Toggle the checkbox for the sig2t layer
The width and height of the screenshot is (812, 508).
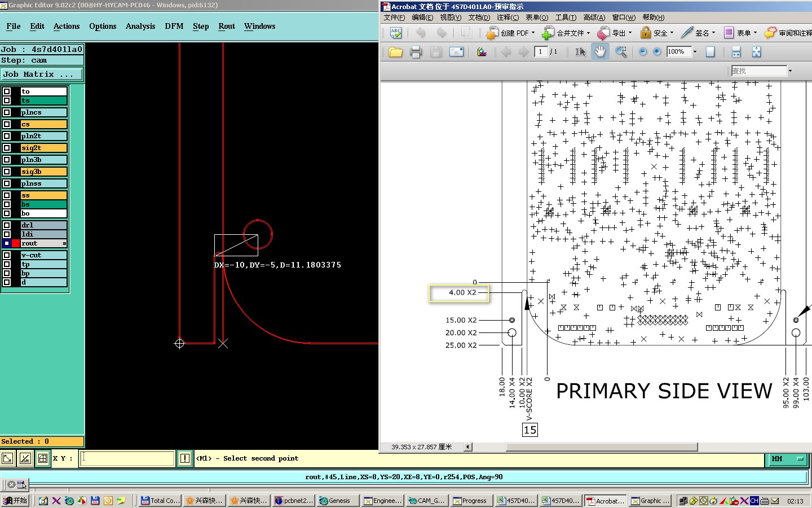[x=7, y=148]
